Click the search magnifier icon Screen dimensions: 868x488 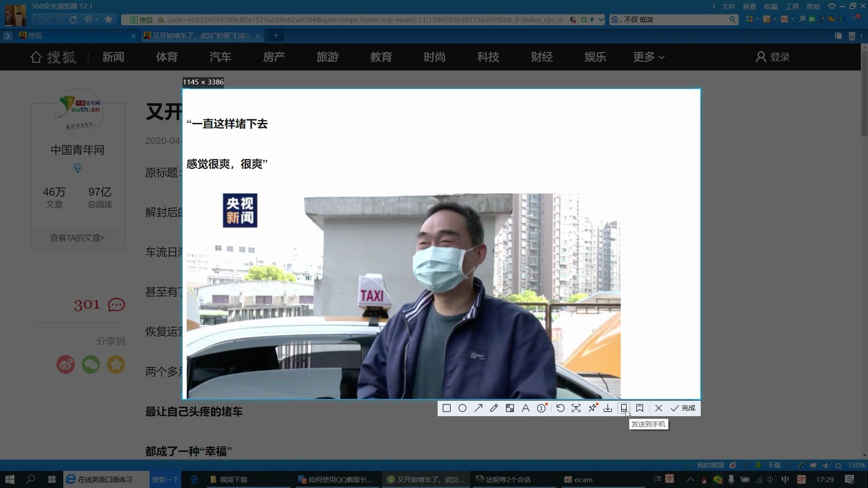pos(732,19)
